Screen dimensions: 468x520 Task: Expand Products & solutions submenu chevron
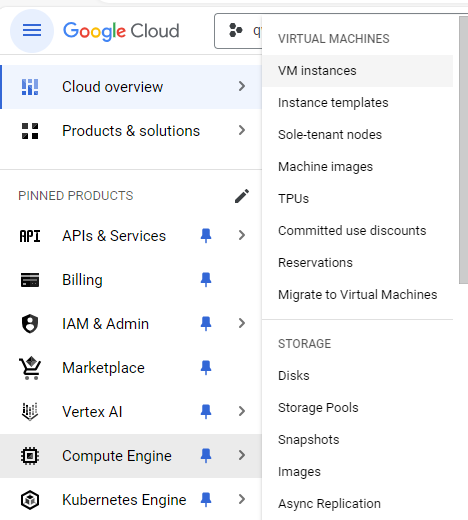(242, 130)
